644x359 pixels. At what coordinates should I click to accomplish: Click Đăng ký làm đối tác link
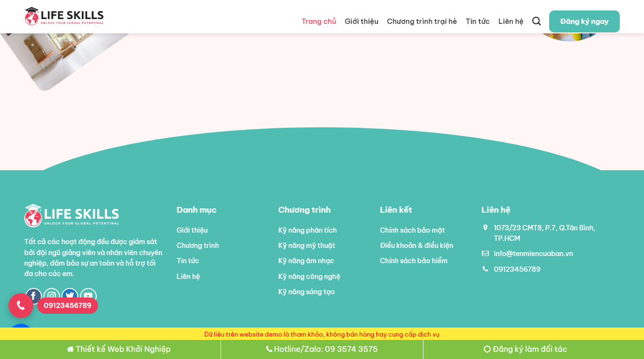click(x=525, y=349)
